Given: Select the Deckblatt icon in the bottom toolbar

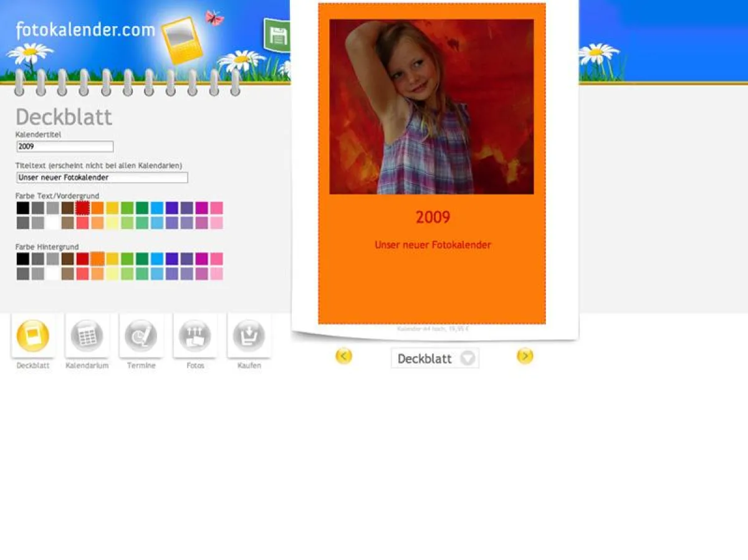Looking at the screenshot, I should [33, 335].
